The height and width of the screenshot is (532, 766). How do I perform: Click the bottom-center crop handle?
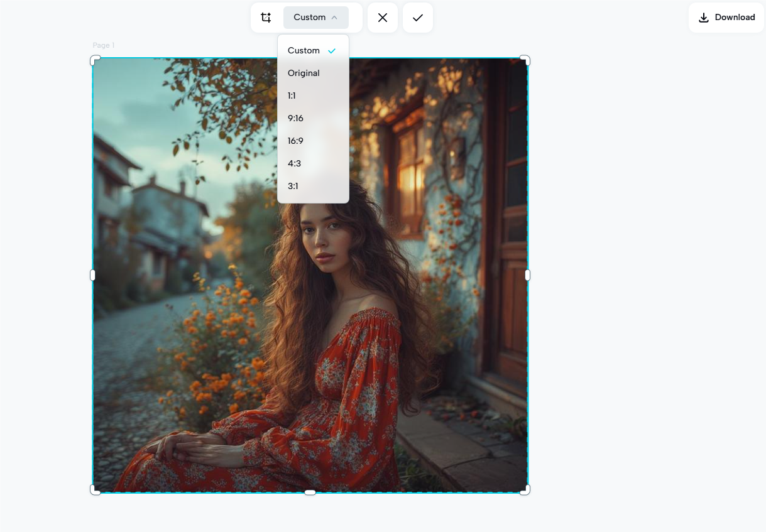point(310,492)
